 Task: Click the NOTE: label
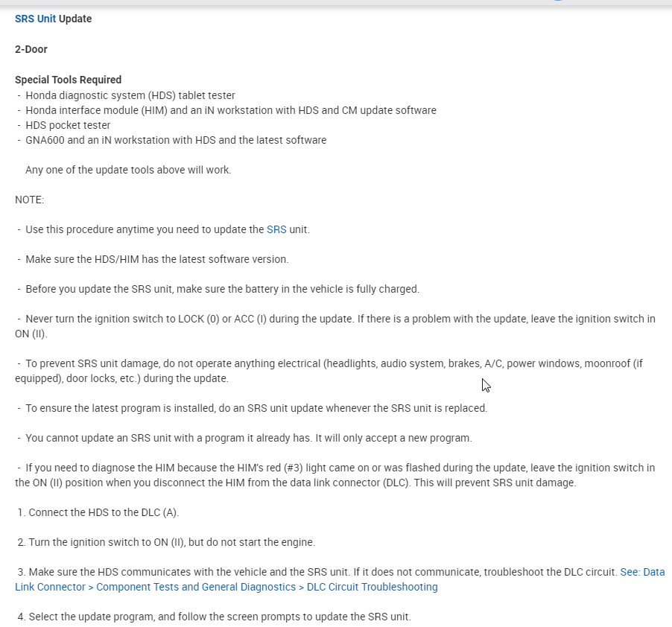(x=30, y=200)
